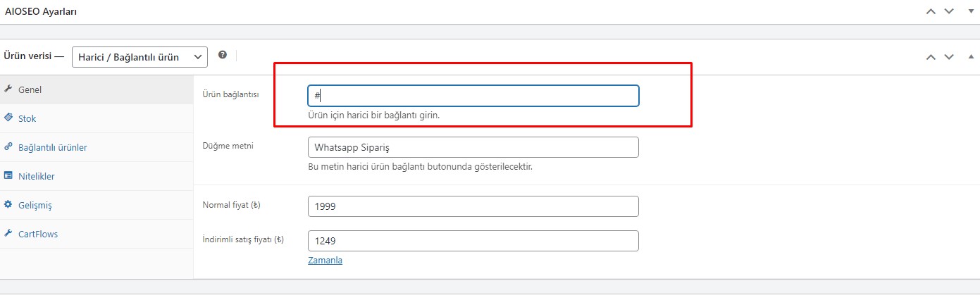Select the Normal fiyat input box
This screenshot has height=300, width=980.
pos(473,206)
